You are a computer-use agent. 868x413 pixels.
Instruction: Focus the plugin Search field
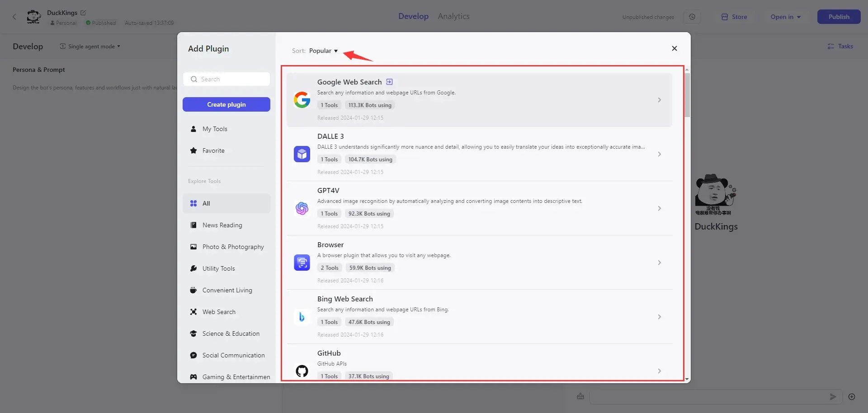226,79
